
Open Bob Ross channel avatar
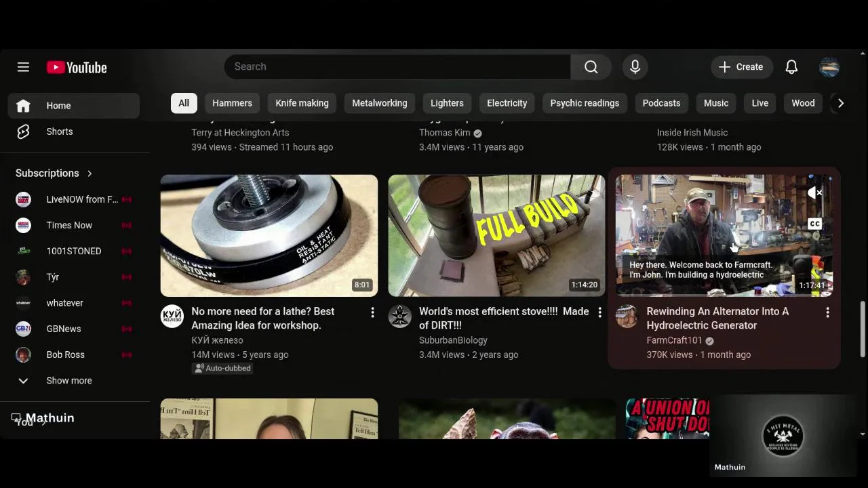click(x=23, y=354)
